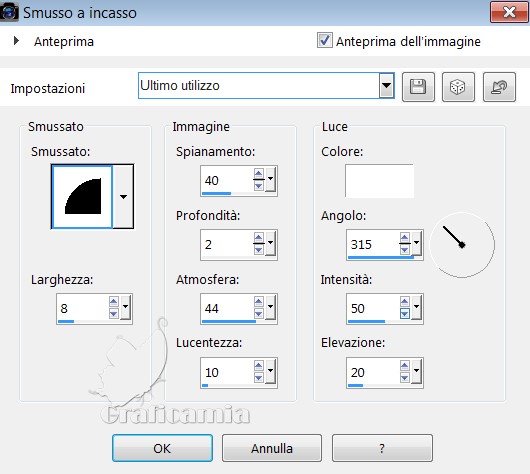Click into the Lucentezza value field
Image resolution: width=530 pixels, height=474 pixels.
[227, 372]
